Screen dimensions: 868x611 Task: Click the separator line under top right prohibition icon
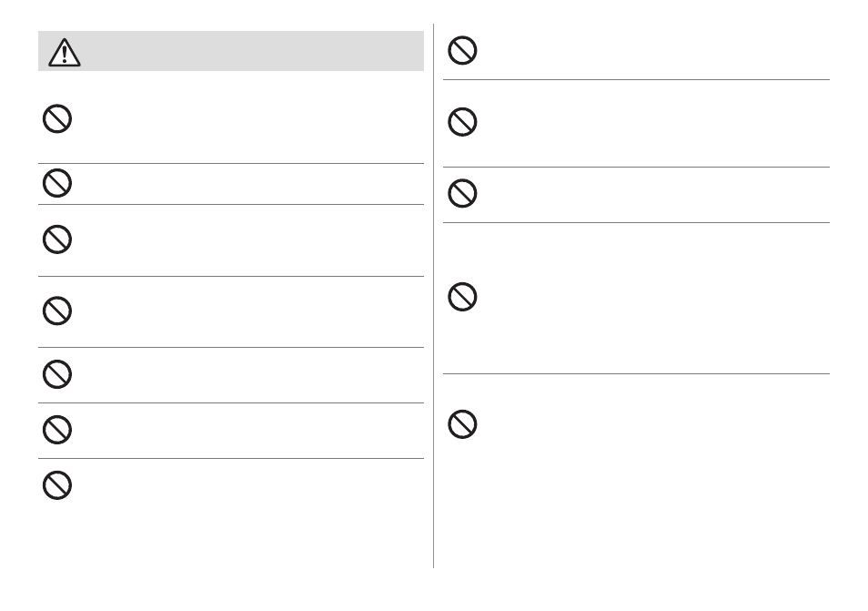(636, 80)
